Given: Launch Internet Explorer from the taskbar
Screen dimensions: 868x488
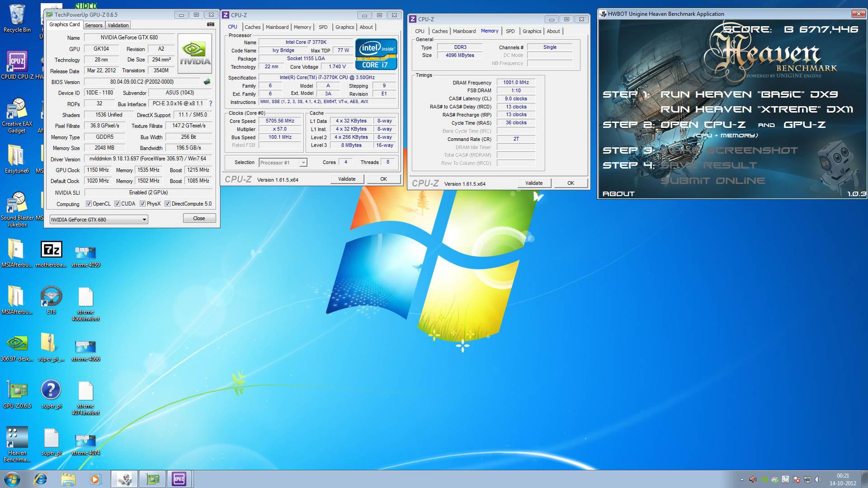Looking at the screenshot, I should coord(41,479).
